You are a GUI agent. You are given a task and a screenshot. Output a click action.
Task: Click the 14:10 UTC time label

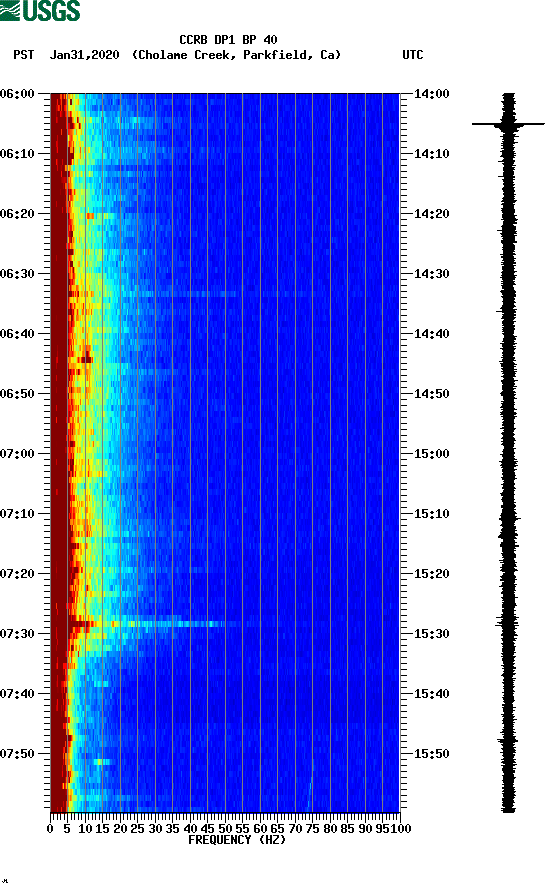(431, 154)
